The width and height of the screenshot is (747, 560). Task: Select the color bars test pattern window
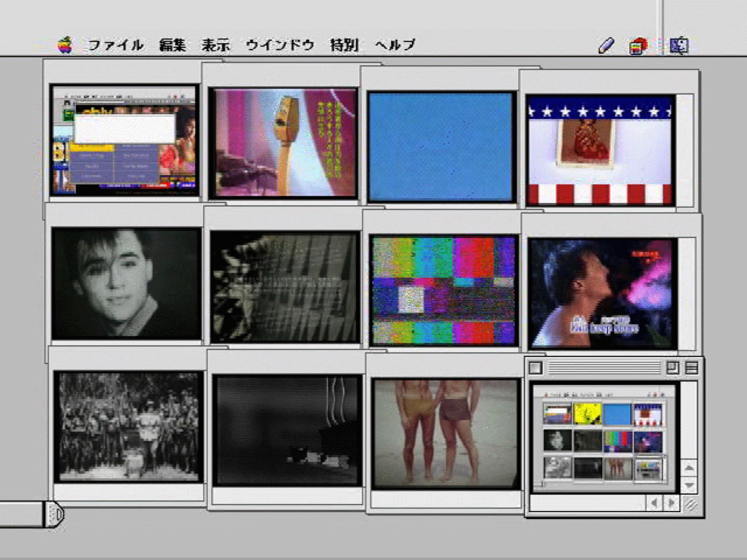pos(444,290)
